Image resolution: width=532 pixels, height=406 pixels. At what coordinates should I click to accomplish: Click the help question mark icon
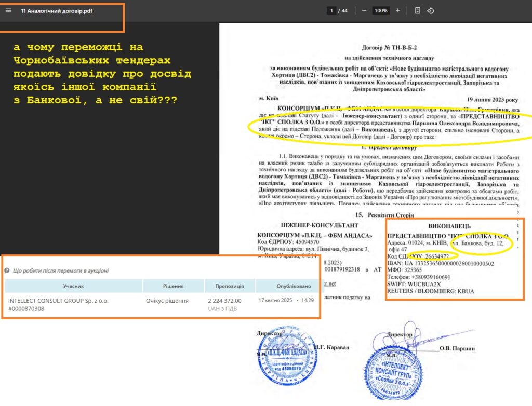pos(7,270)
